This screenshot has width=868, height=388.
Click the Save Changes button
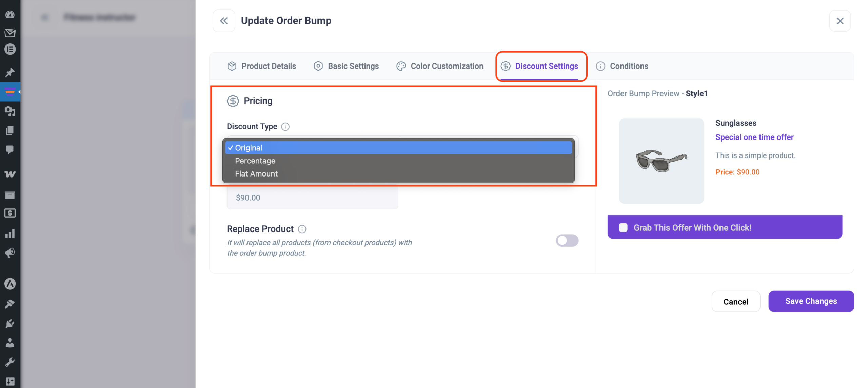click(811, 301)
